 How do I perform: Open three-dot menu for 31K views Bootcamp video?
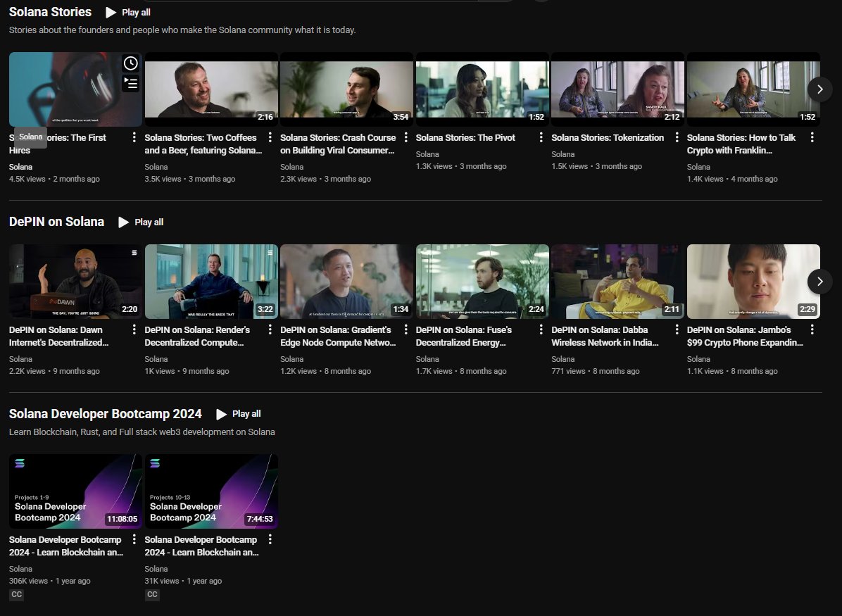[270, 539]
